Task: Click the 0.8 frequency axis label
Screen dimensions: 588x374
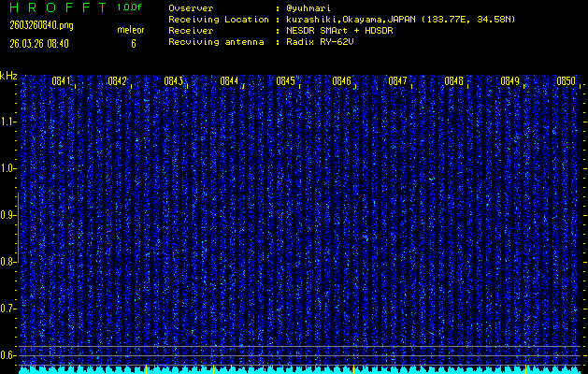Action: 8,262
